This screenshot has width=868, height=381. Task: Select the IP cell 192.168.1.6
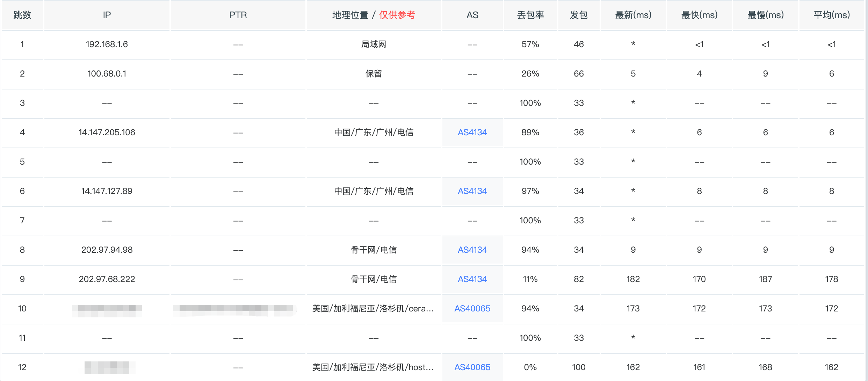tap(107, 44)
